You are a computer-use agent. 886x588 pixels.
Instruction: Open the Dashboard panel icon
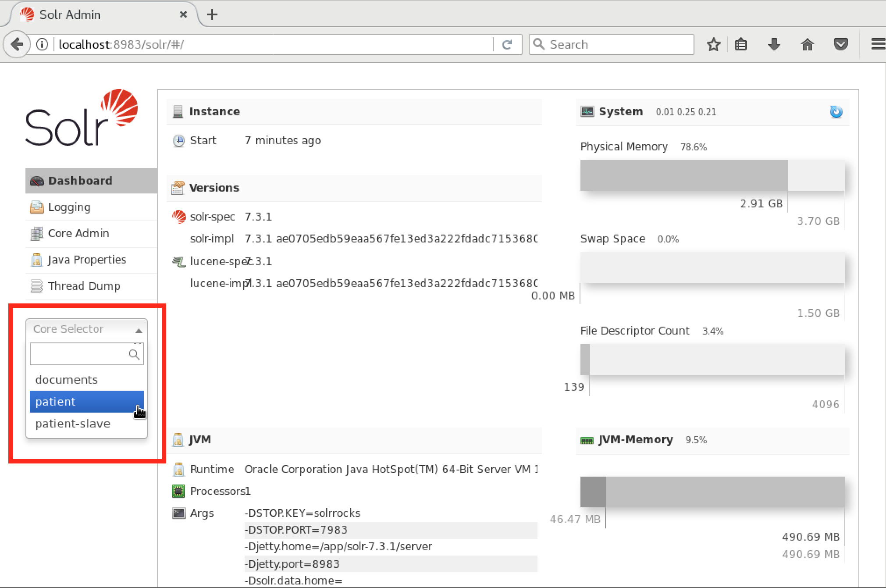point(37,180)
